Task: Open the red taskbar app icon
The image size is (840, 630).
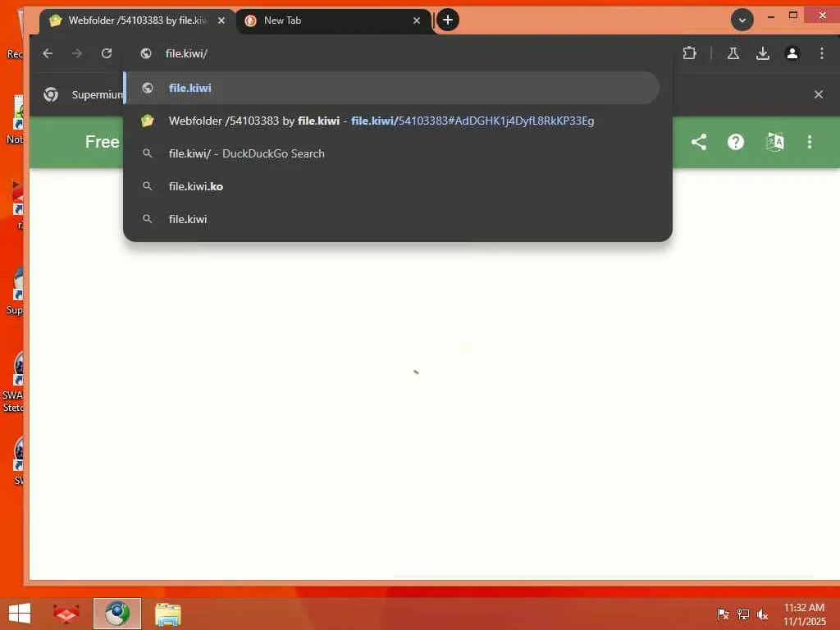Action: click(66, 614)
